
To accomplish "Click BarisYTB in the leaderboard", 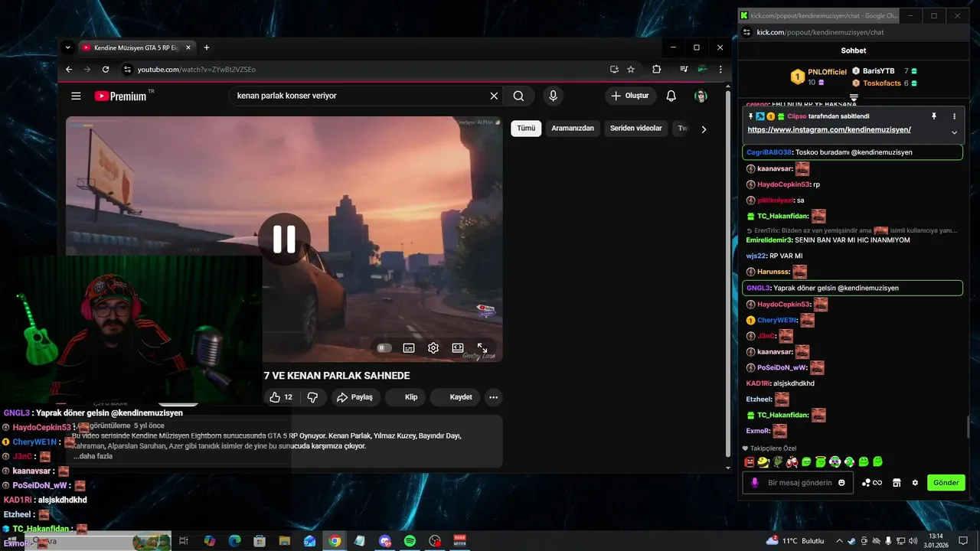I will [878, 71].
